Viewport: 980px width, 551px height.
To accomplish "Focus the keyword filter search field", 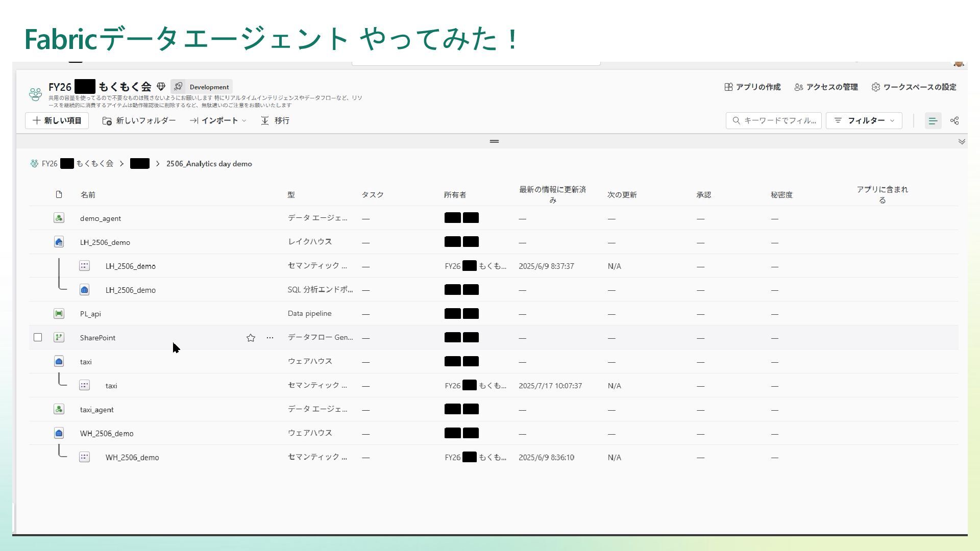I will tap(774, 121).
